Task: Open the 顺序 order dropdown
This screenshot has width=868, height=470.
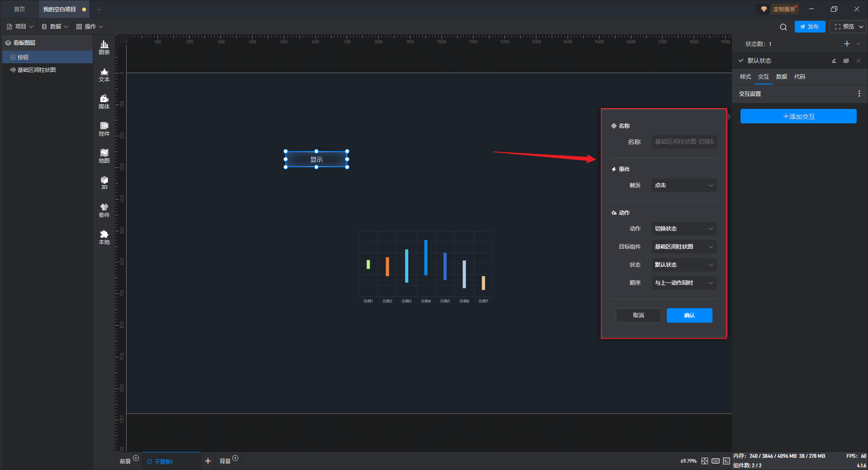Action: click(x=684, y=283)
